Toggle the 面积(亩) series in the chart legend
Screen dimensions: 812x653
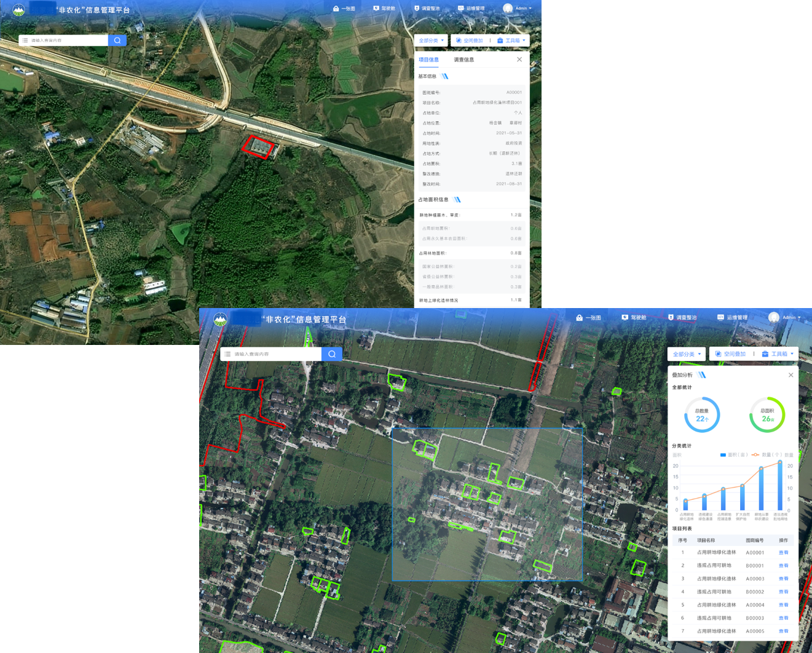click(733, 455)
